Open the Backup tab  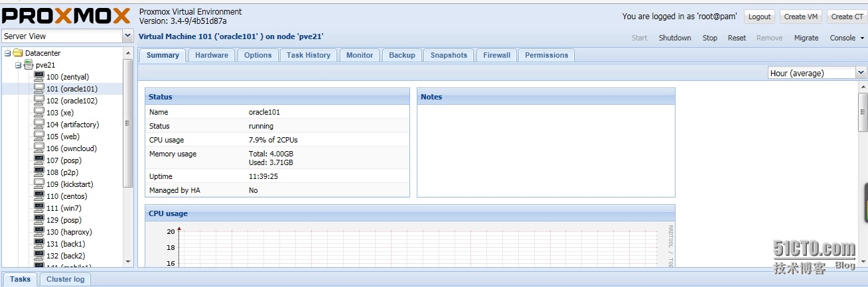402,55
